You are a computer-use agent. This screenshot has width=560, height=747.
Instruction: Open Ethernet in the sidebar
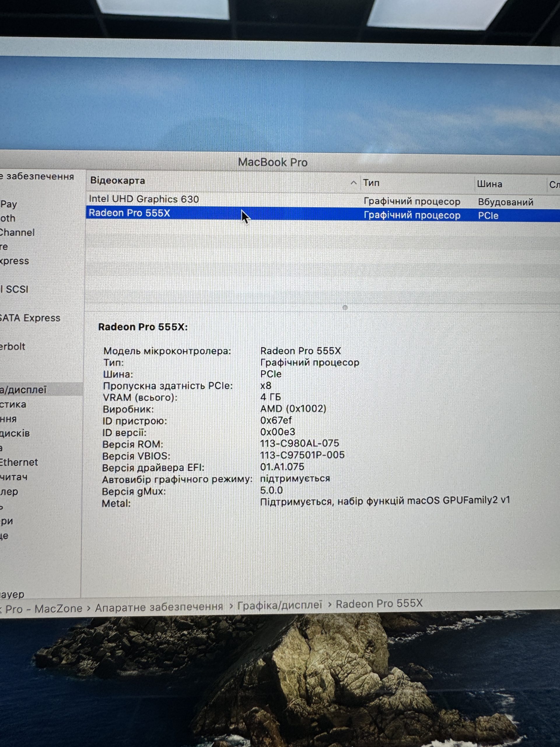tap(19, 462)
